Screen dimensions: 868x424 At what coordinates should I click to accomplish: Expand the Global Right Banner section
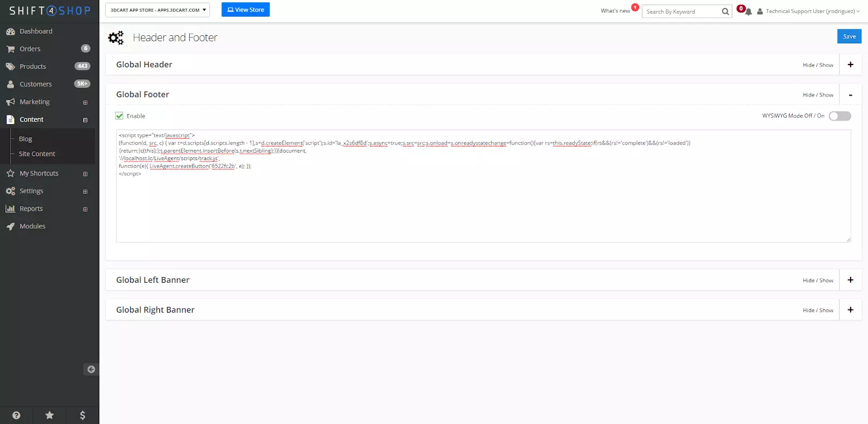[850, 310]
